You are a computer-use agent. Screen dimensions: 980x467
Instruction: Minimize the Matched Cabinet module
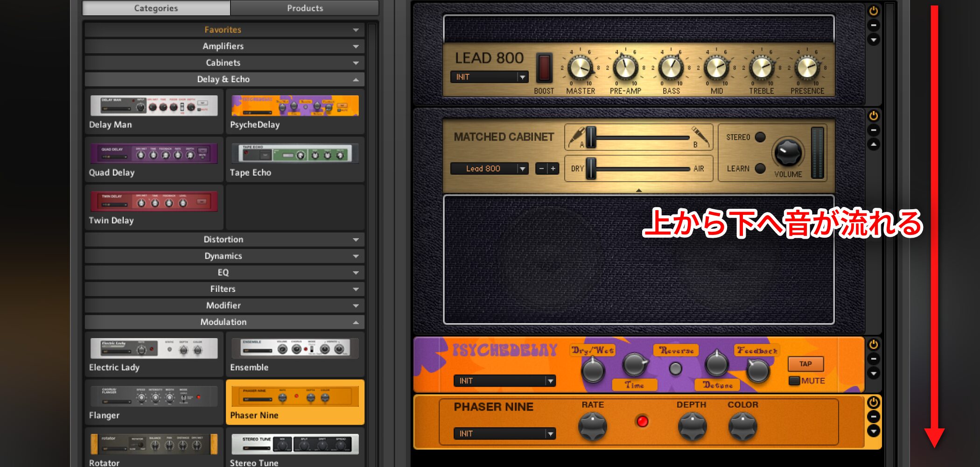(x=874, y=130)
